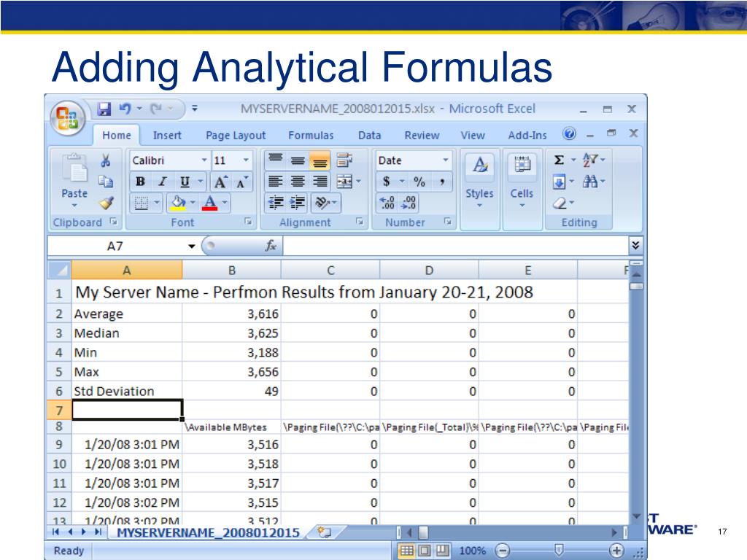Image resolution: width=747 pixels, height=560 pixels.
Task: Open the Date number format dropdown
Action: click(x=446, y=160)
